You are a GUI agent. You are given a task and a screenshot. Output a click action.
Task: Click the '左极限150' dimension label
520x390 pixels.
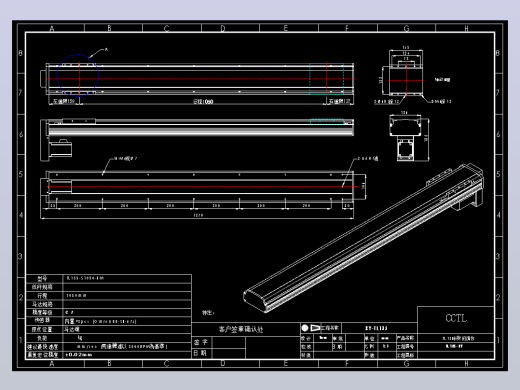pyautogui.click(x=64, y=101)
